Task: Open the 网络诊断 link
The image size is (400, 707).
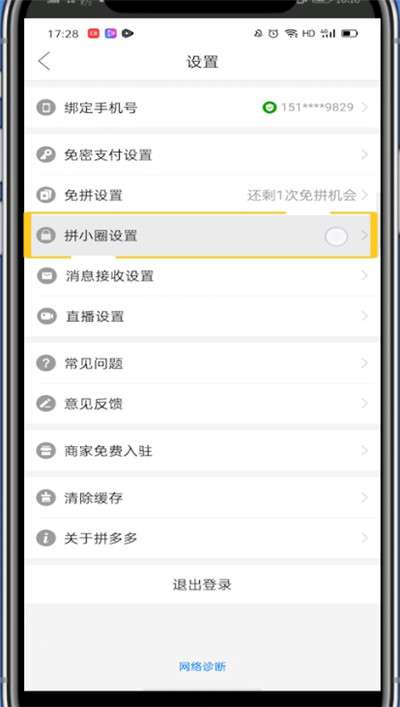Action: pyautogui.click(x=202, y=666)
